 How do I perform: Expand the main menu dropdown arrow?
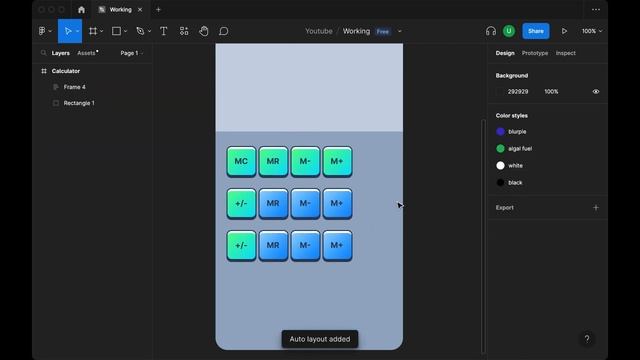[50, 31]
